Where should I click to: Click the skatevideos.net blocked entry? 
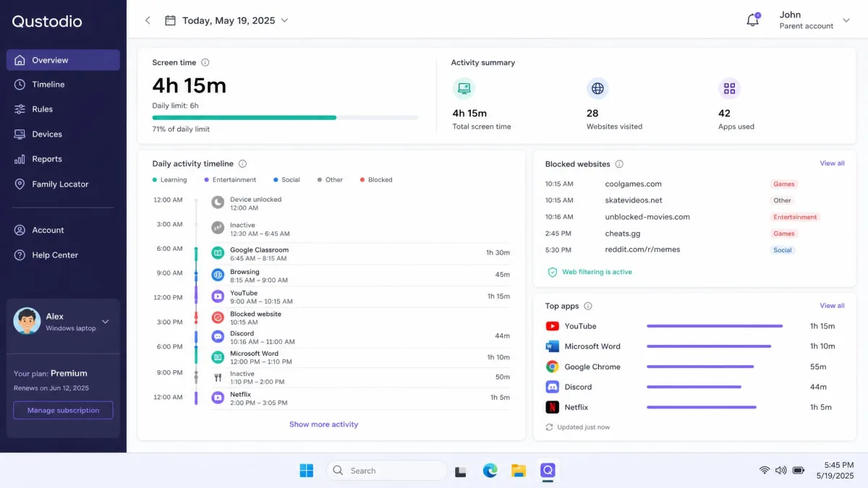[x=634, y=200]
